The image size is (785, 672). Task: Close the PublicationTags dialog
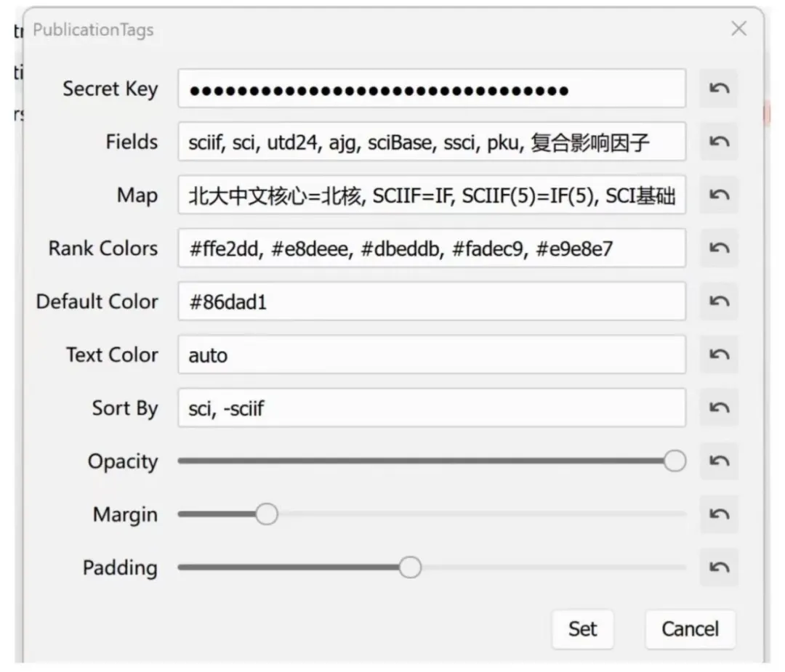pos(738,29)
